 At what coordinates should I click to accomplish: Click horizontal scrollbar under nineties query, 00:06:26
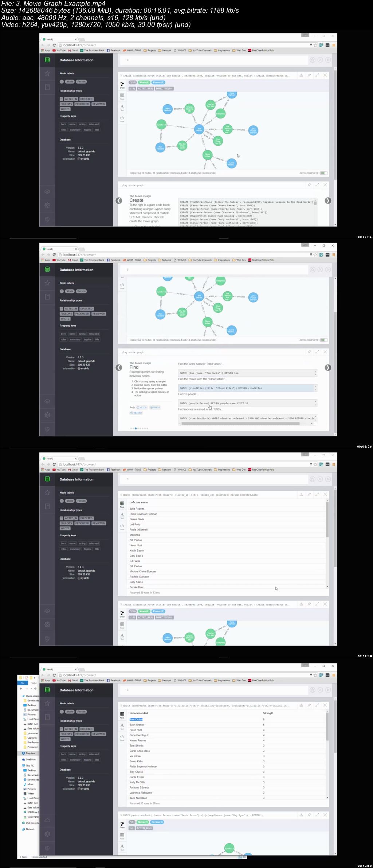240,424
